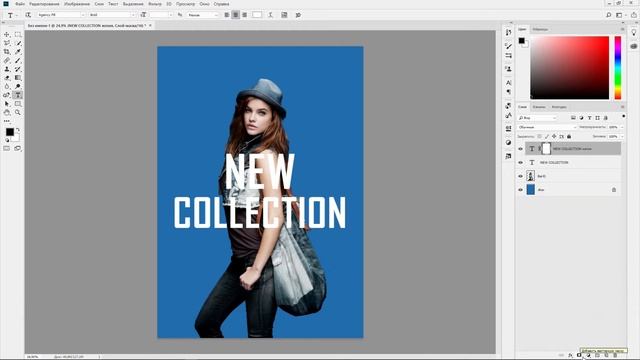Select the Eraser tool
This screenshot has width=640, height=360.
(x=7, y=78)
